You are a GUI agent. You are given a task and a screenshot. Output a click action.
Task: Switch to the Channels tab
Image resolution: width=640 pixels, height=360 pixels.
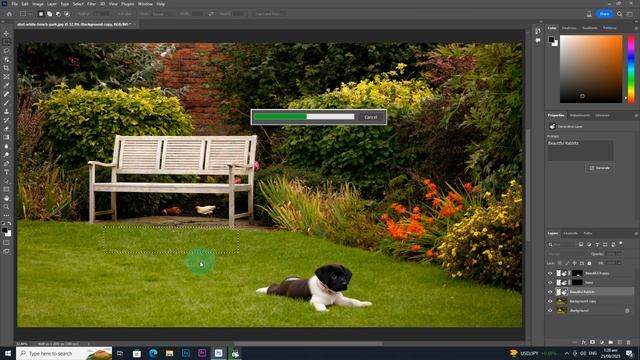(x=571, y=233)
